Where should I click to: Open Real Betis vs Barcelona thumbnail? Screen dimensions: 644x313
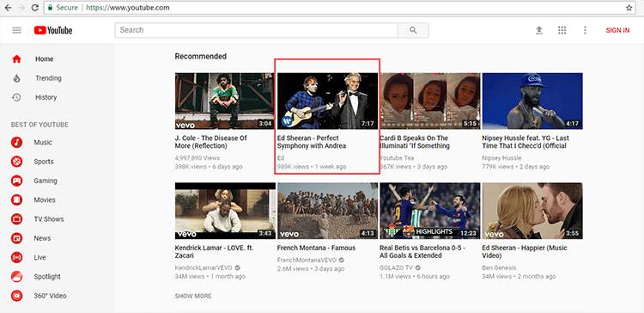pos(430,211)
